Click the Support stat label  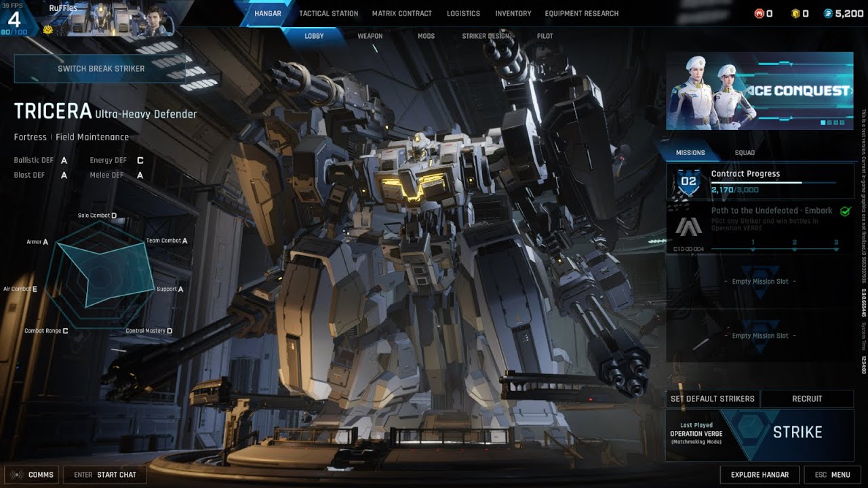pos(170,289)
